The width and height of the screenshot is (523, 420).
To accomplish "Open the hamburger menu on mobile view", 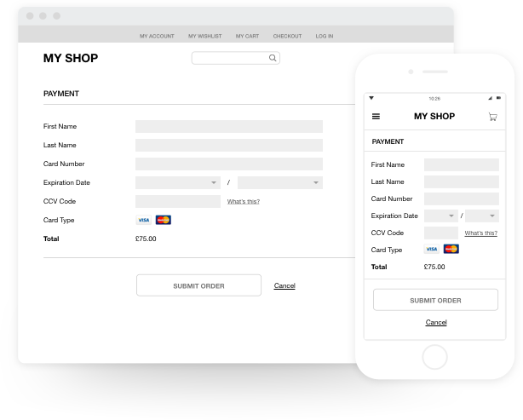I will click(376, 117).
